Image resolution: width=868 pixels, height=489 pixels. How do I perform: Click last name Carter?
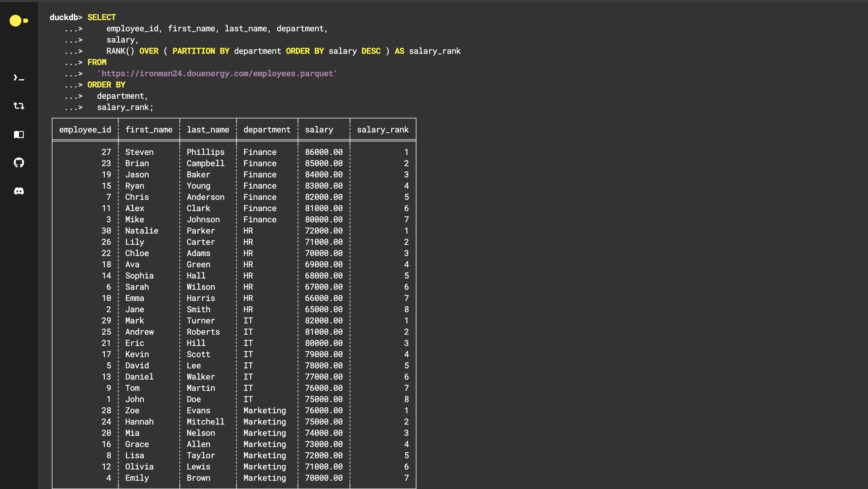(x=201, y=242)
